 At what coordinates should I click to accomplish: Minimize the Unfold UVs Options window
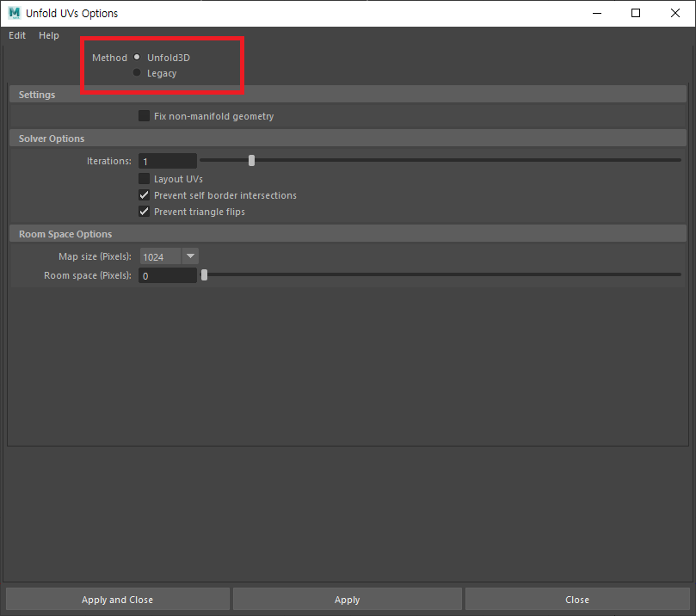tap(597, 13)
